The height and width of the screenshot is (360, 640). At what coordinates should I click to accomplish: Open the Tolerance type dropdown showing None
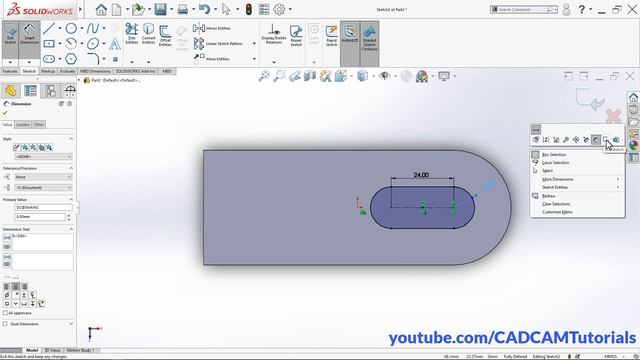tap(43, 177)
